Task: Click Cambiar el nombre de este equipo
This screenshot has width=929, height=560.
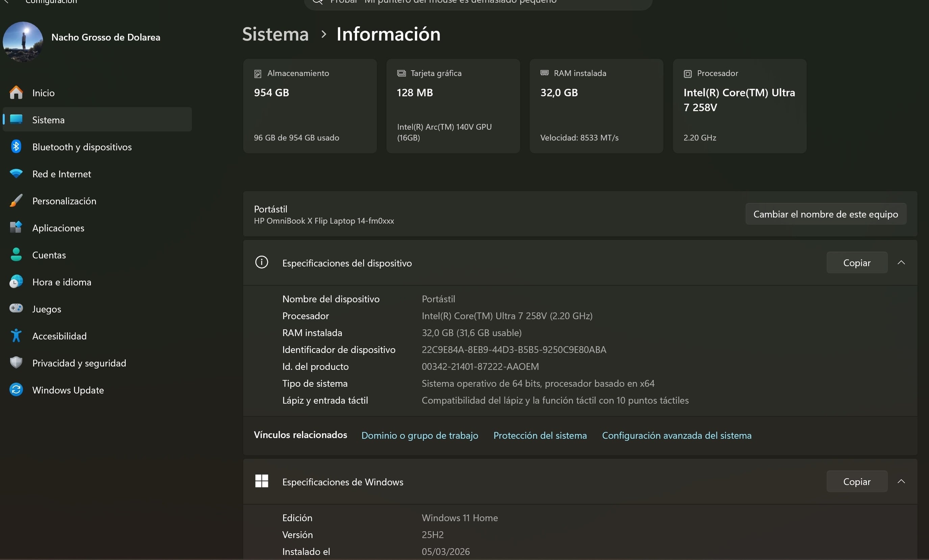Action: coord(826,214)
